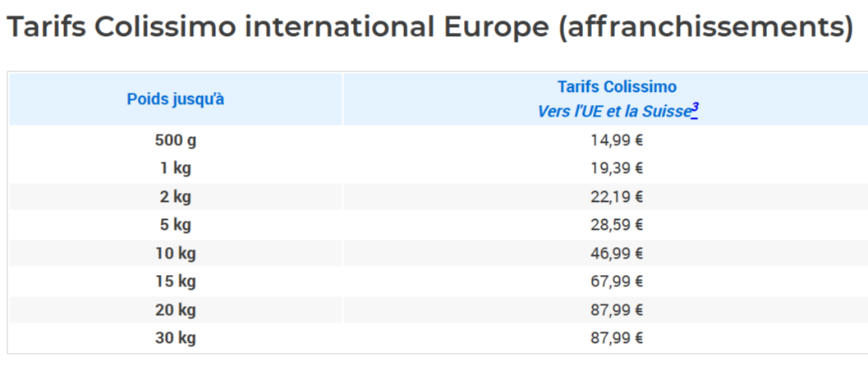Click the 1 kg weight cell

coord(176,168)
